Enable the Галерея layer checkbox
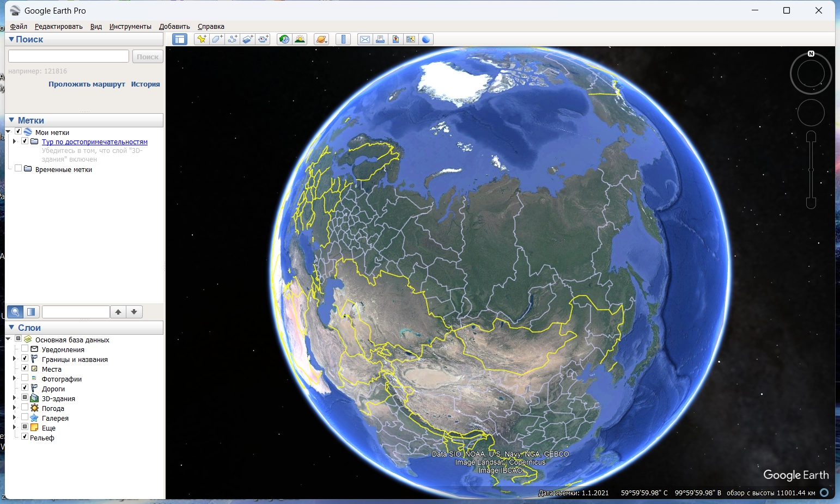 (25, 417)
